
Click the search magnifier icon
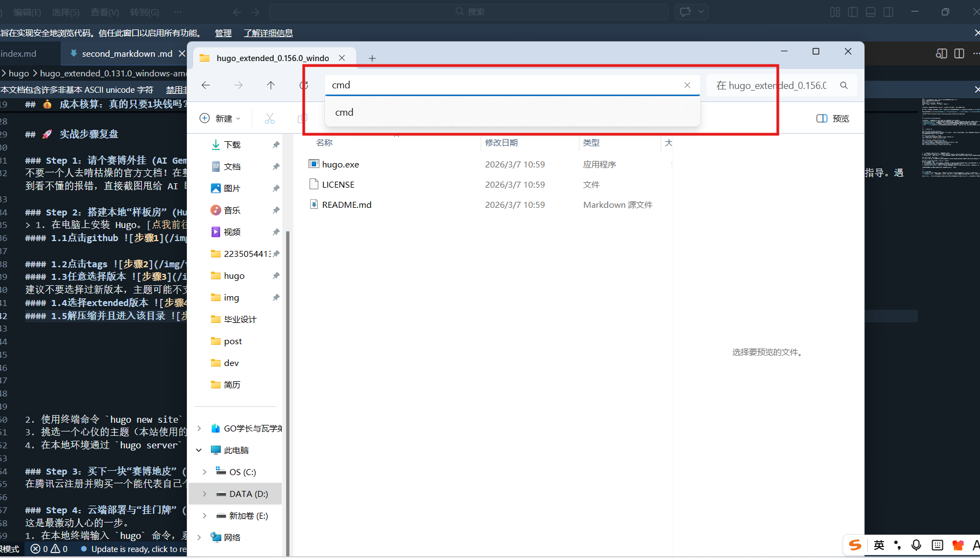[844, 85]
